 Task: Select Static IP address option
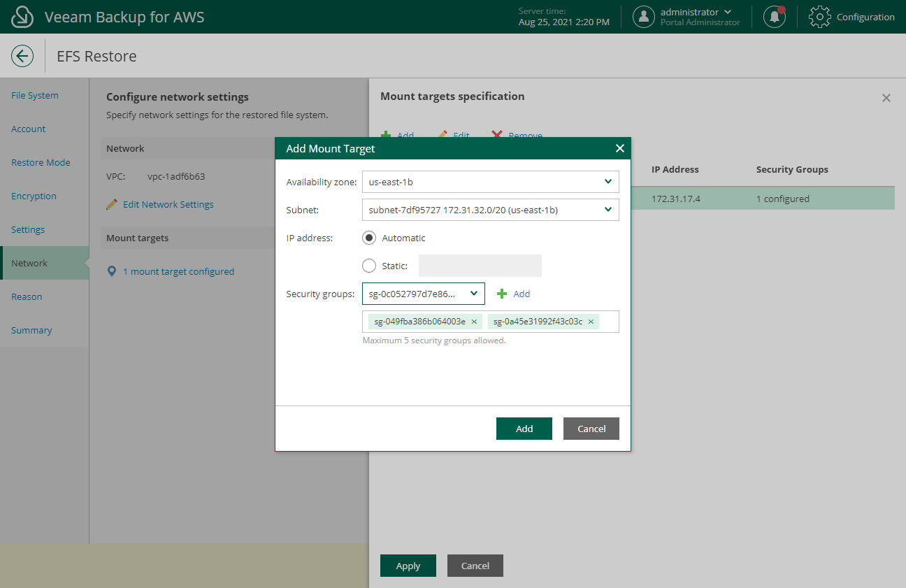click(369, 266)
